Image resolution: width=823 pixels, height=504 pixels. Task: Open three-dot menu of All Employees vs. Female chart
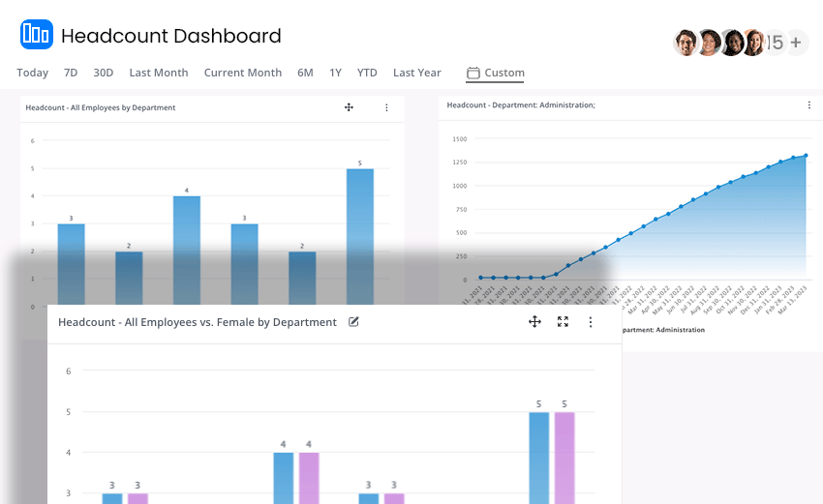(x=591, y=322)
